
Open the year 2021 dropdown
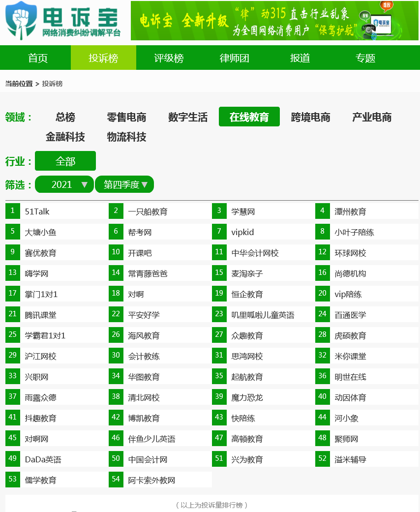point(64,184)
